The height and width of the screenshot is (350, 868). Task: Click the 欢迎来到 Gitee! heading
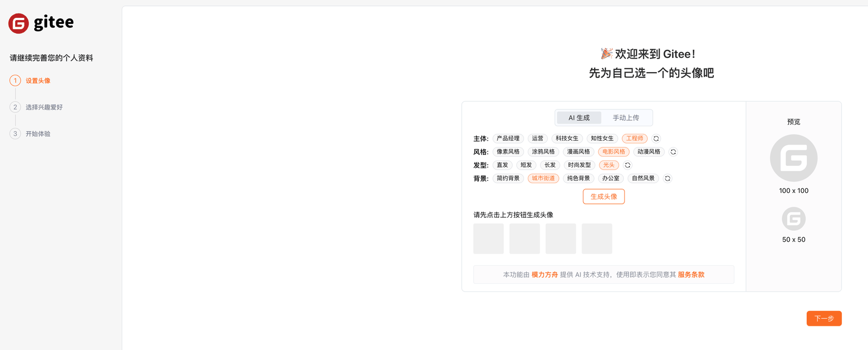(649, 54)
